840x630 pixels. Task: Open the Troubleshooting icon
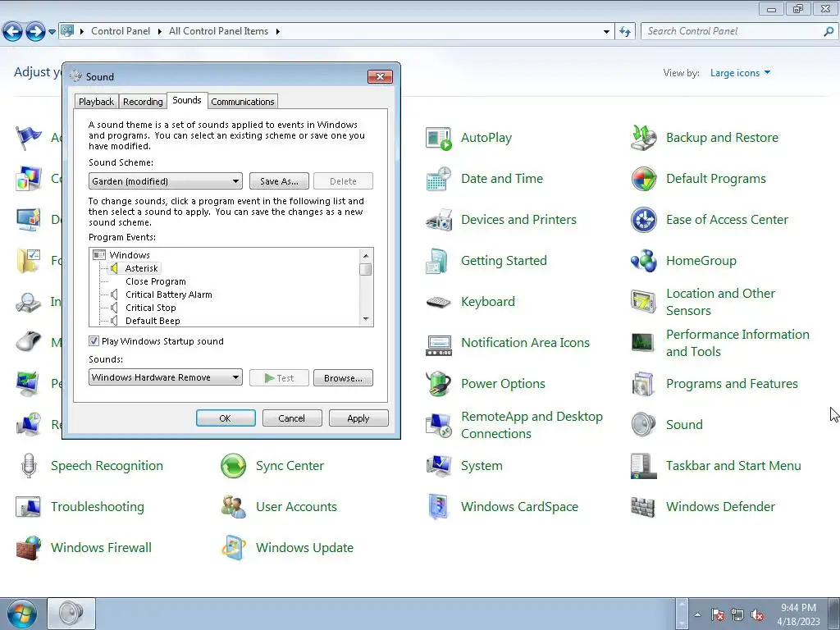pos(29,507)
